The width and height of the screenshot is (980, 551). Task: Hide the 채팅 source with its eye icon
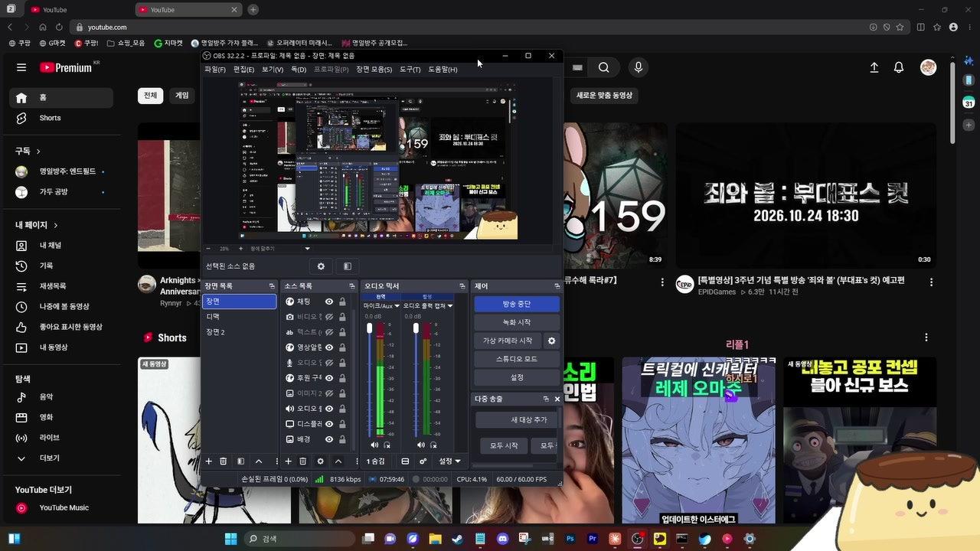coord(329,302)
